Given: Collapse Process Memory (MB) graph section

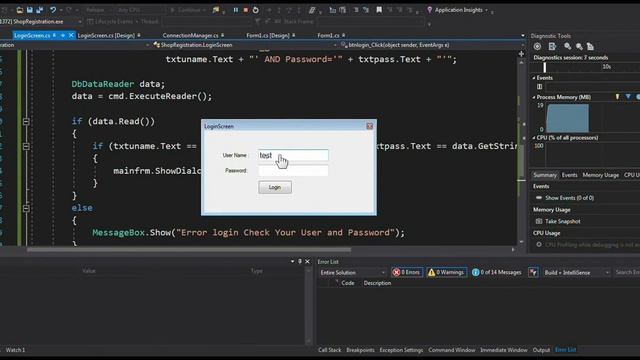Looking at the screenshot, I should 534,97.
